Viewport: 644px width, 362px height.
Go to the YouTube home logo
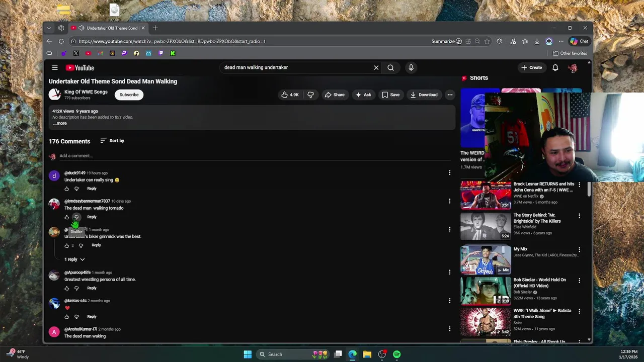(79, 68)
